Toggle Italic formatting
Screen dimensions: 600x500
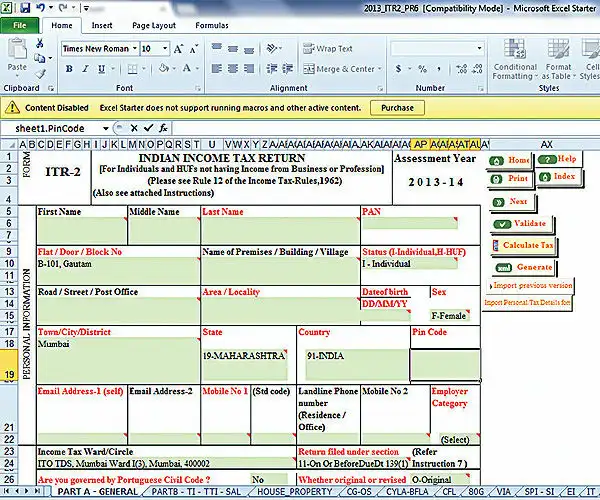pos(85,69)
